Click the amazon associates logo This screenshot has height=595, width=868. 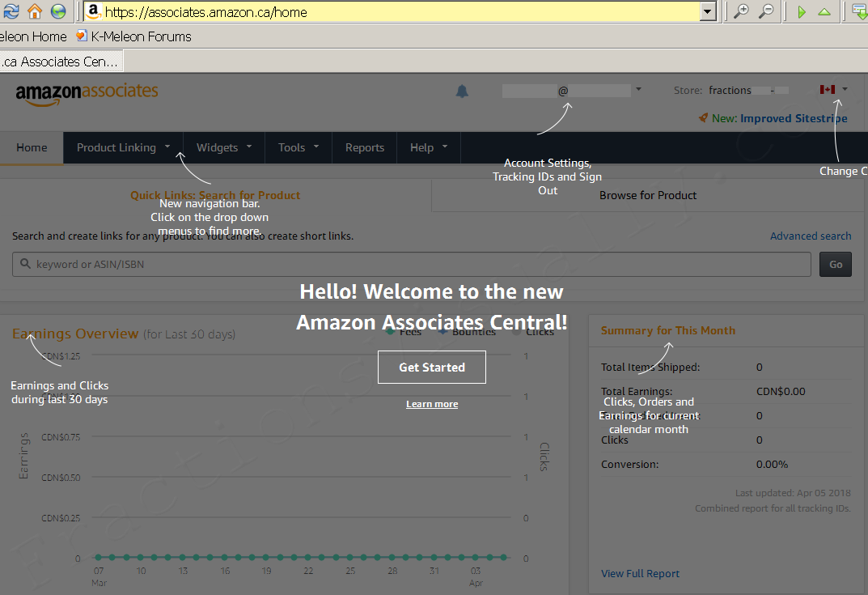click(x=87, y=93)
